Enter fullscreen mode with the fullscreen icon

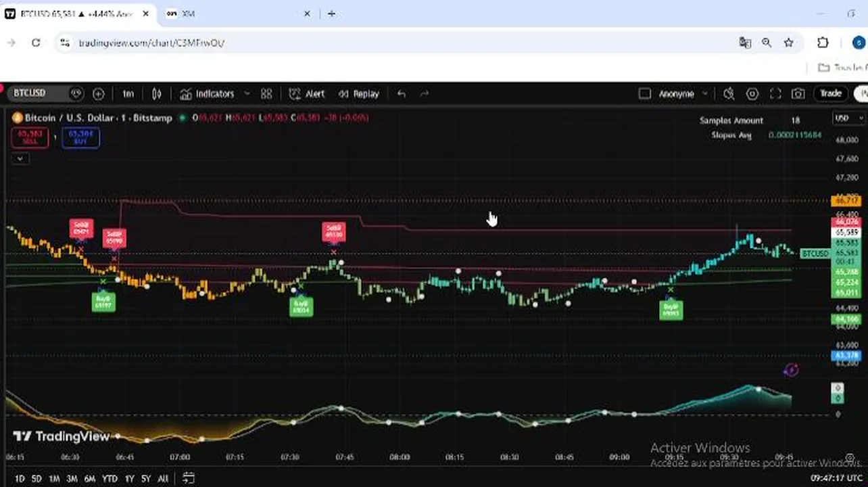point(775,94)
